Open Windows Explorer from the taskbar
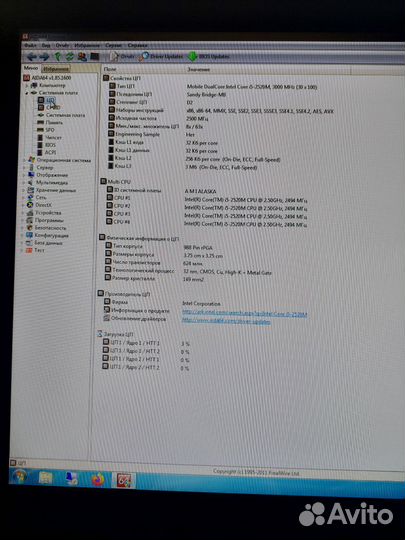Image resolution: width=405 pixels, height=540 pixels. pos(45,478)
